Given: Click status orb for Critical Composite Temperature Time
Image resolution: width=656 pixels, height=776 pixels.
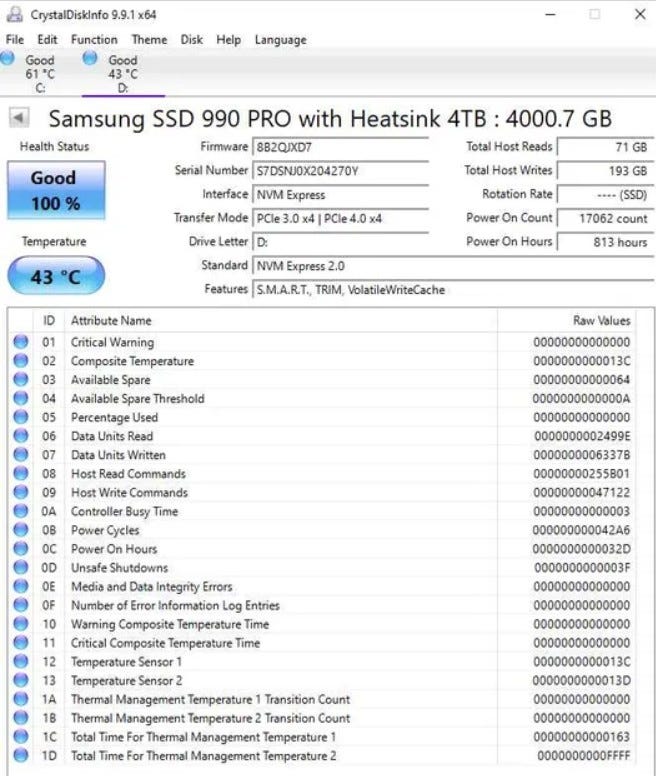Looking at the screenshot, I should click(x=21, y=642).
